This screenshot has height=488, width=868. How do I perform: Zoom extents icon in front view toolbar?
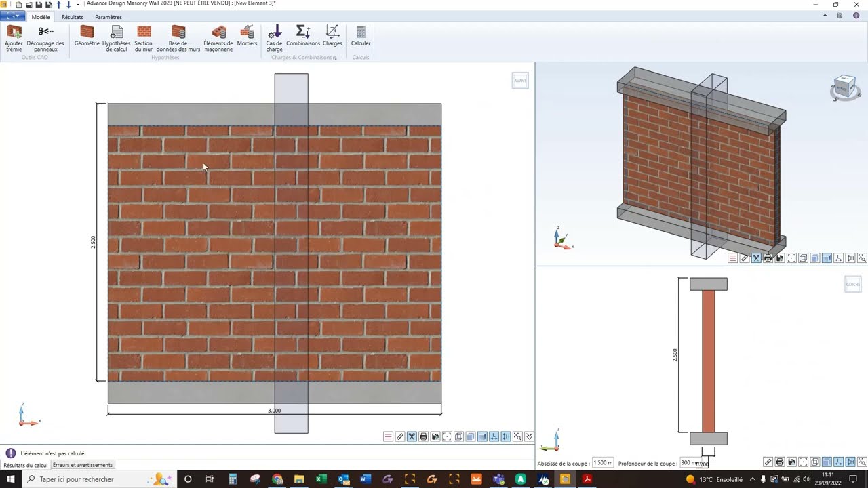click(447, 436)
